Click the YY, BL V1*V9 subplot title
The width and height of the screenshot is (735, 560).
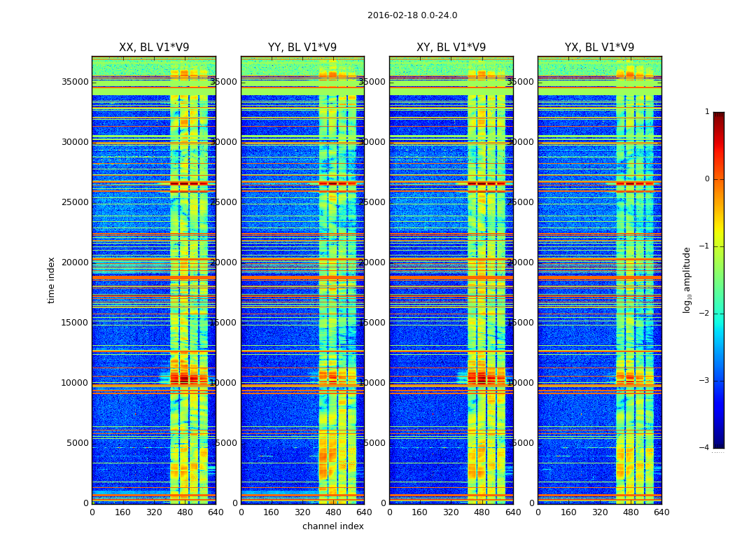click(302, 48)
